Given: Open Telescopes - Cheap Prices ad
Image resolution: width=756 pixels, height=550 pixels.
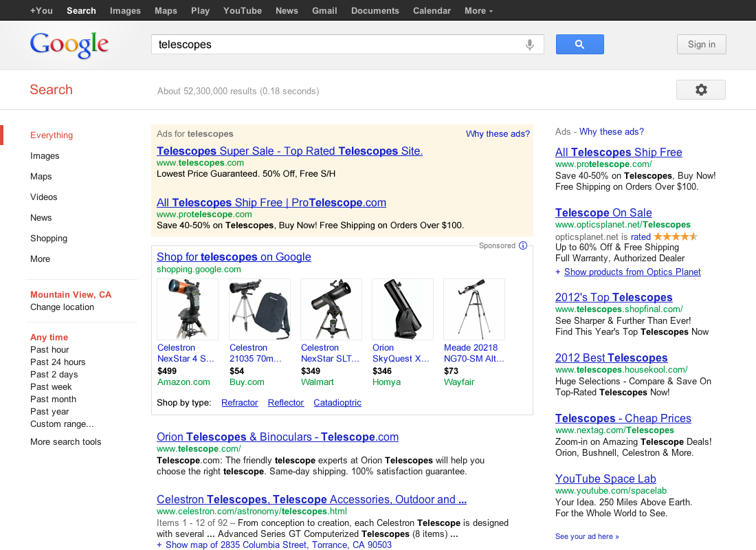Looking at the screenshot, I should pos(623,418).
